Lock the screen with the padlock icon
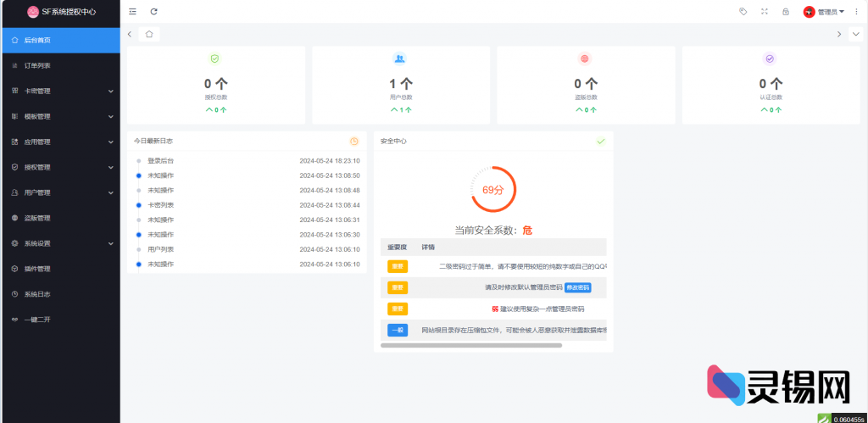Screen dimensions: 868x423 (x=786, y=12)
